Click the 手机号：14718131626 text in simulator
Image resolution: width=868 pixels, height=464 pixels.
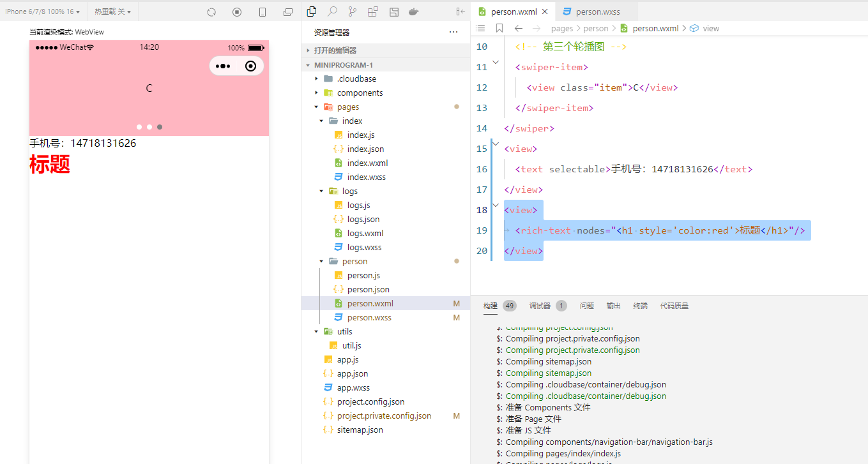[x=83, y=143]
